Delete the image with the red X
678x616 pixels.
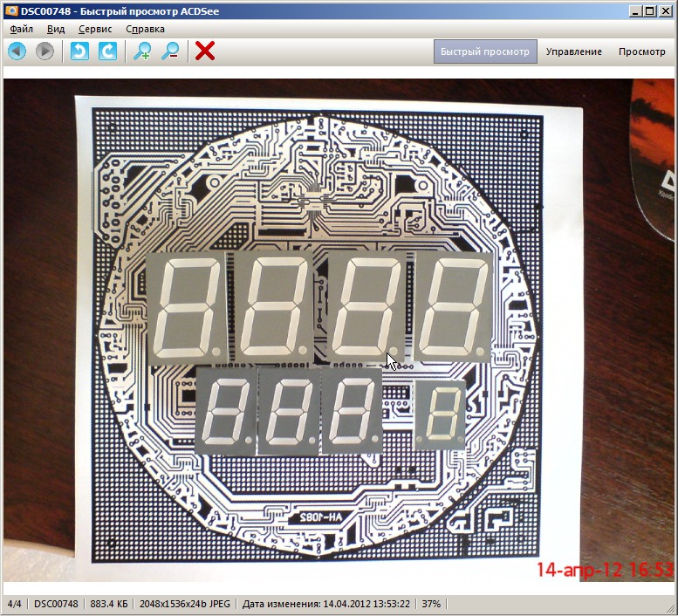click(205, 51)
